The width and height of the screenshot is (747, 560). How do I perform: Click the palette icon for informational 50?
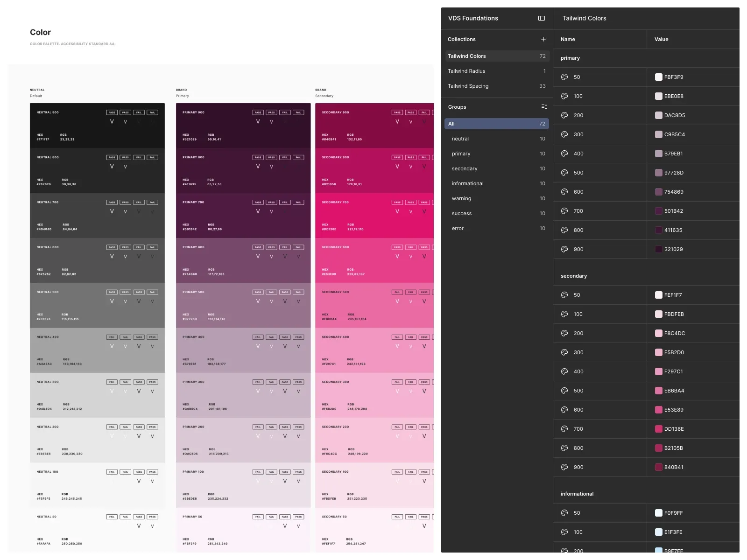pos(564,513)
